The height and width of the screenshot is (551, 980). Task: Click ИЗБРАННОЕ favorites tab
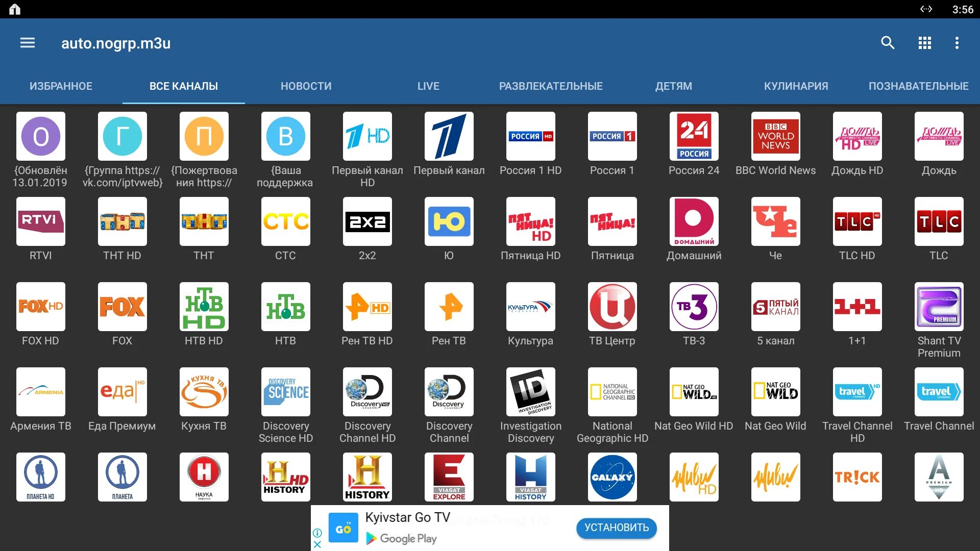61,85
